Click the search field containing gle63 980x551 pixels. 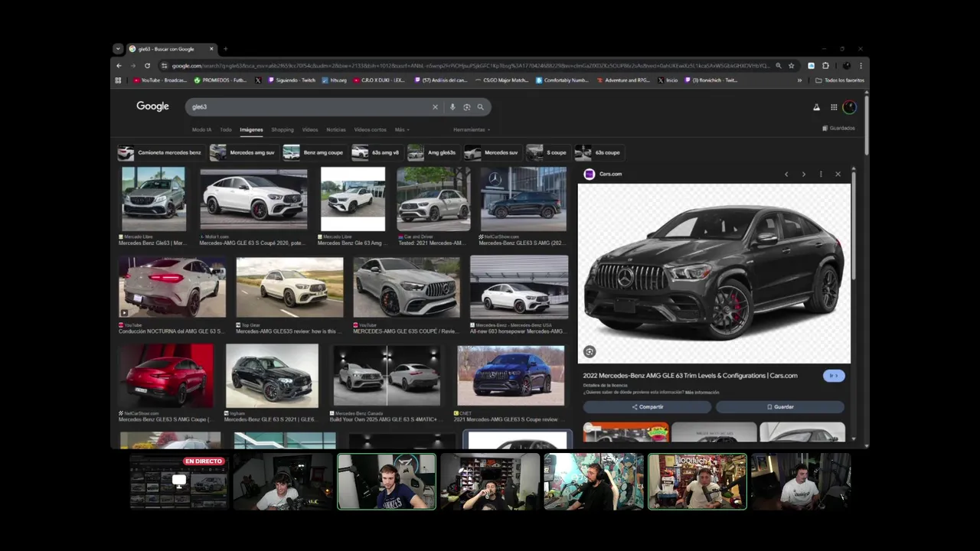[309, 107]
